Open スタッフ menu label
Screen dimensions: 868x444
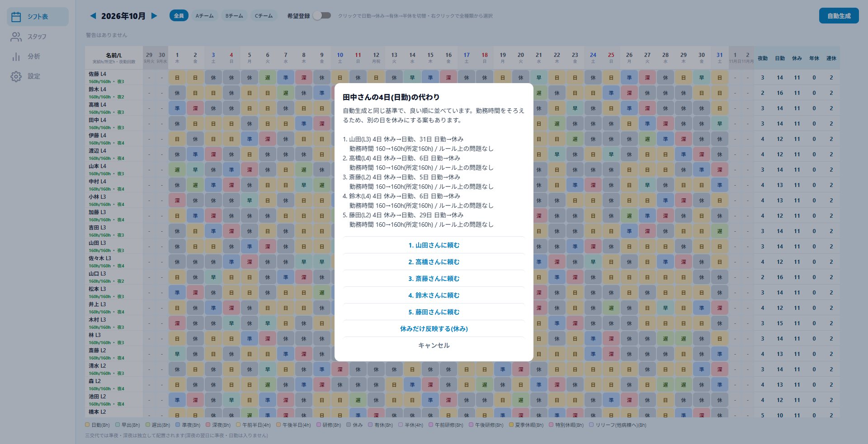pos(37,37)
